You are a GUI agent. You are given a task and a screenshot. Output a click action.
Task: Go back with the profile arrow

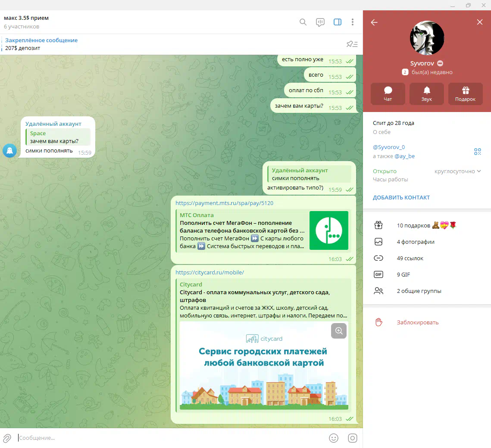click(x=374, y=22)
